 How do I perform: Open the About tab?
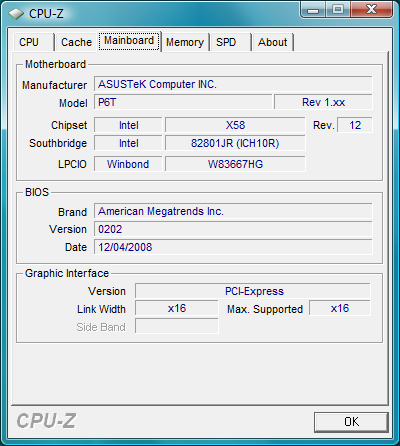(273, 42)
